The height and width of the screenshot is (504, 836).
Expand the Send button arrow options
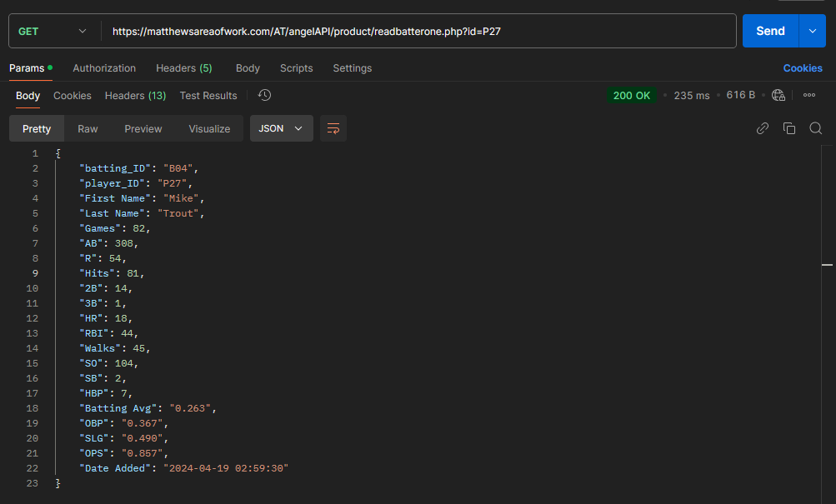coord(813,31)
